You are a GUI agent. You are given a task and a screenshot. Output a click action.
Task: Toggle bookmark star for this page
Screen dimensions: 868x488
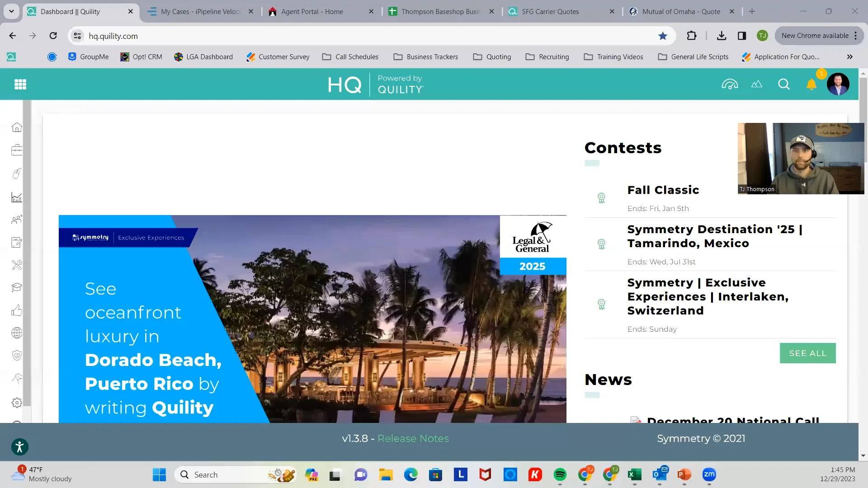pos(663,36)
